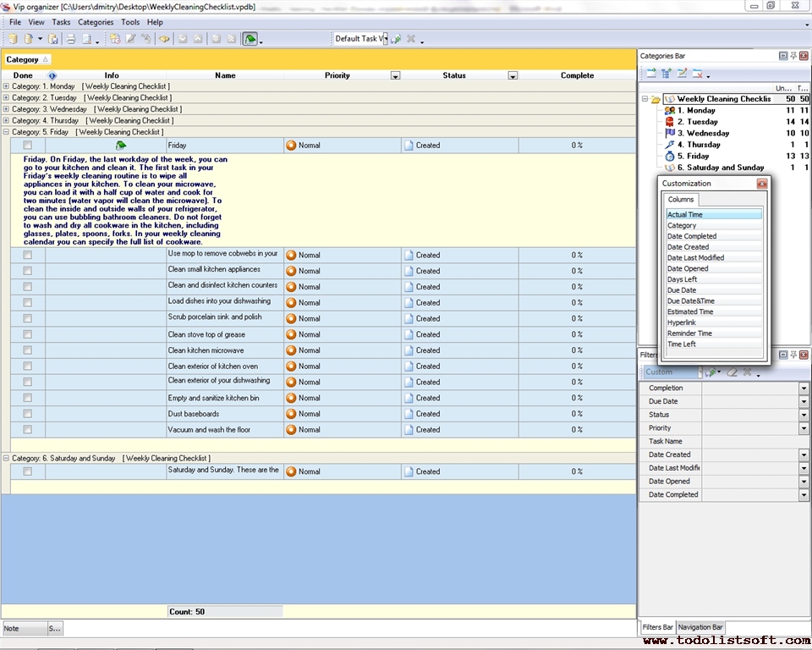
Task: Tick Done checkbox for Vacuum and wash the floor
Action: [x=27, y=430]
